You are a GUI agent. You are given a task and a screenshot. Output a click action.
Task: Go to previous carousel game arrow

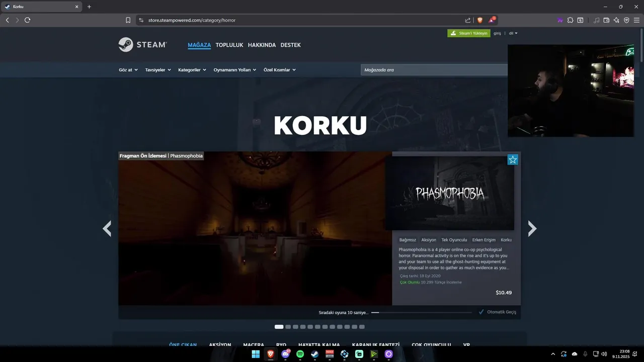click(107, 229)
